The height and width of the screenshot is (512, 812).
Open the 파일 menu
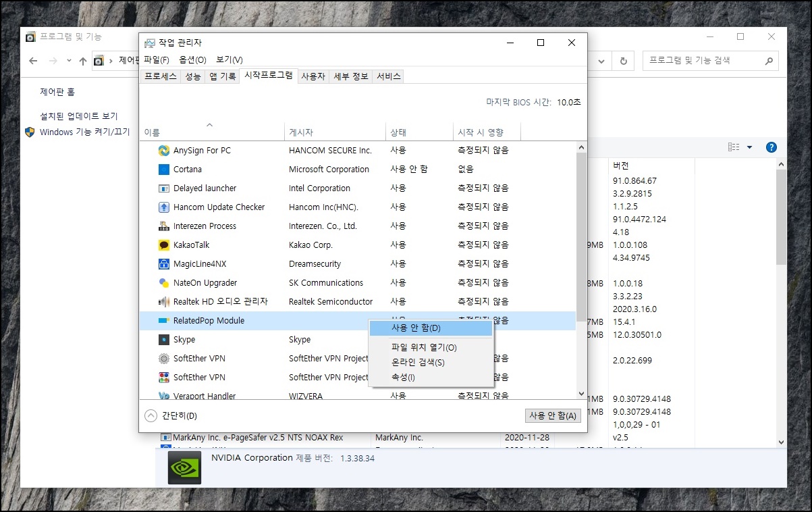pyautogui.click(x=157, y=60)
